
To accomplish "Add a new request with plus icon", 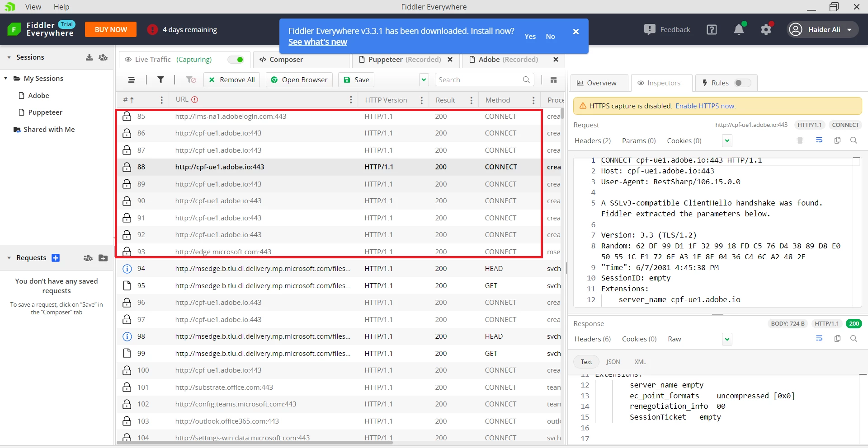I will [56, 258].
